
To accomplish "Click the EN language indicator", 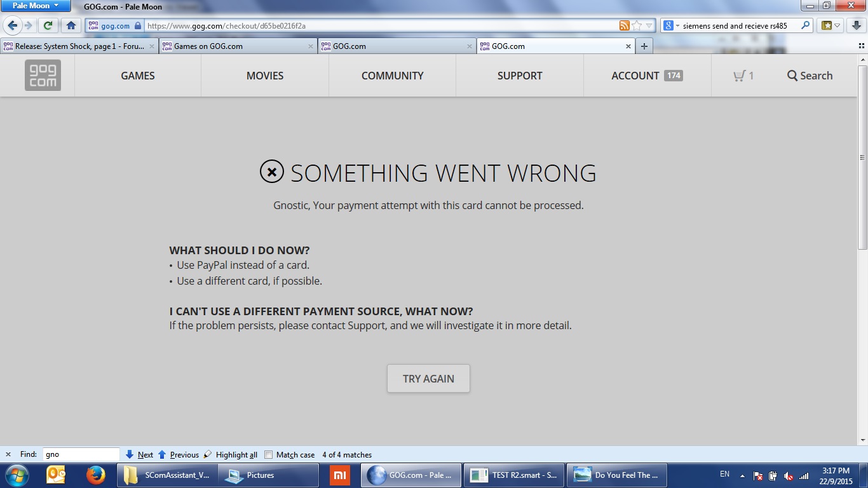I will coord(724,474).
